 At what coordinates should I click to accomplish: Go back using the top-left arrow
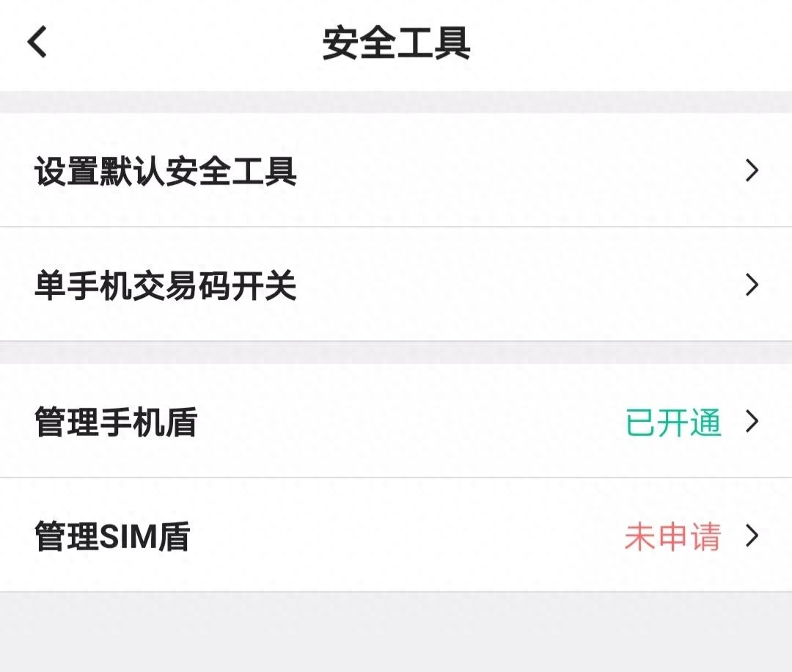(37, 41)
